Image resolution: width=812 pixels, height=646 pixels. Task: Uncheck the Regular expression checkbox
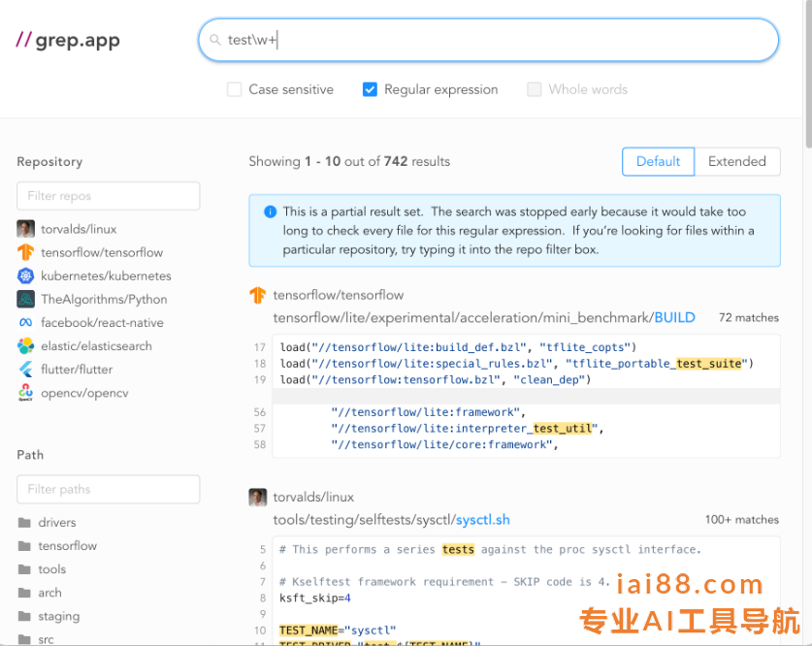coord(370,89)
